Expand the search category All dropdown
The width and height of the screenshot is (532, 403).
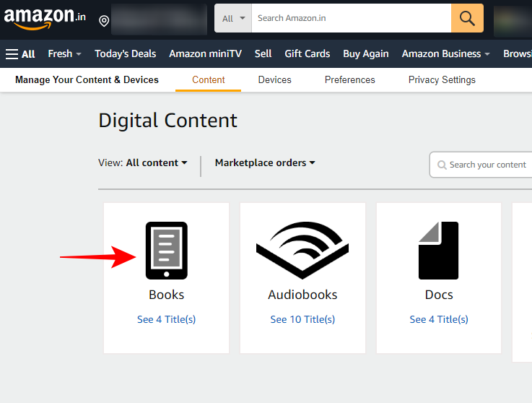(x=233, y=18)
